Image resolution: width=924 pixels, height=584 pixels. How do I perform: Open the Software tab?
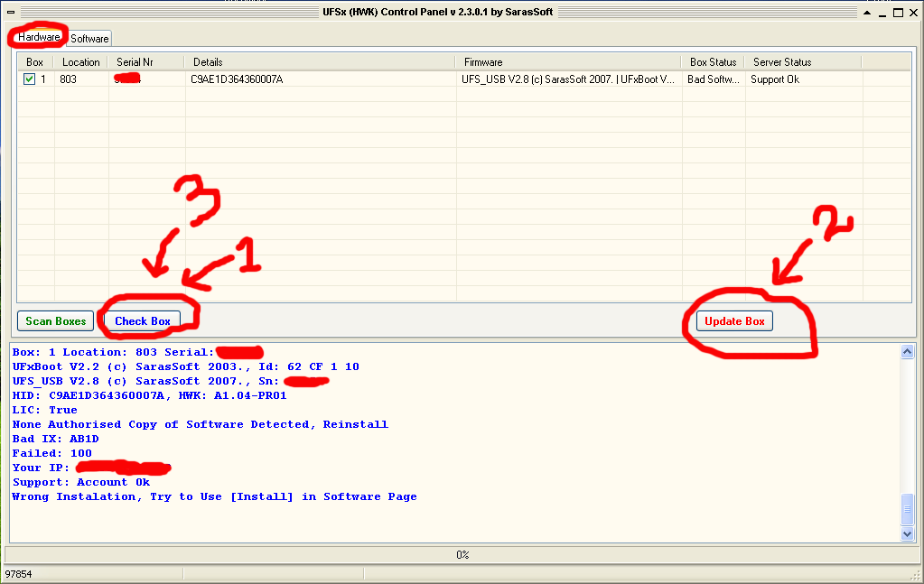(x=89, y=38)
